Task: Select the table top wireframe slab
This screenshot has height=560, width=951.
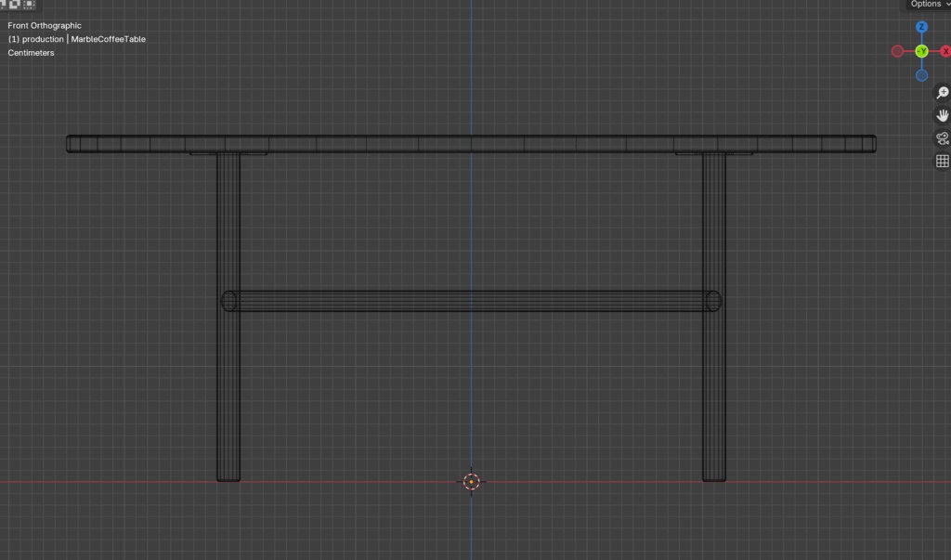Action: coord(471,144)
